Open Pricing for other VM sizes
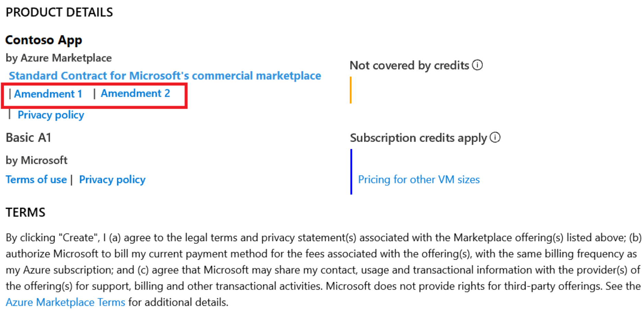Image resolution: width=644 pixels, height=311 pixels. [419, 180]
